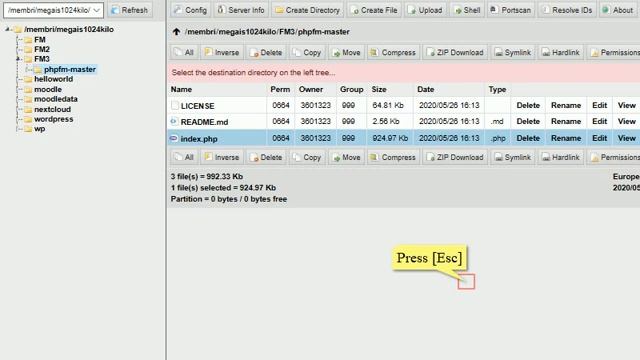Click Compress in upper action bar
Image resolution: width=640 pixels, height=360 pixels.
pos(393,52)
